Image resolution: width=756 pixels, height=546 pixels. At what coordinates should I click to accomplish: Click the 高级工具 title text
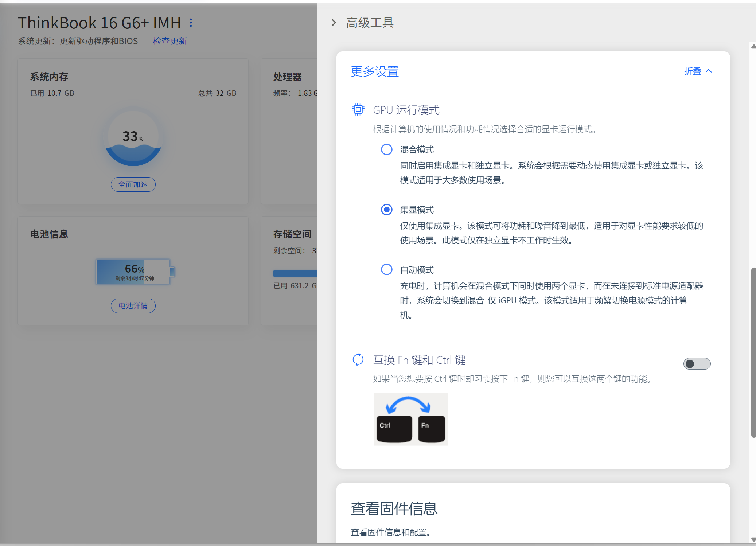(370, 23)
